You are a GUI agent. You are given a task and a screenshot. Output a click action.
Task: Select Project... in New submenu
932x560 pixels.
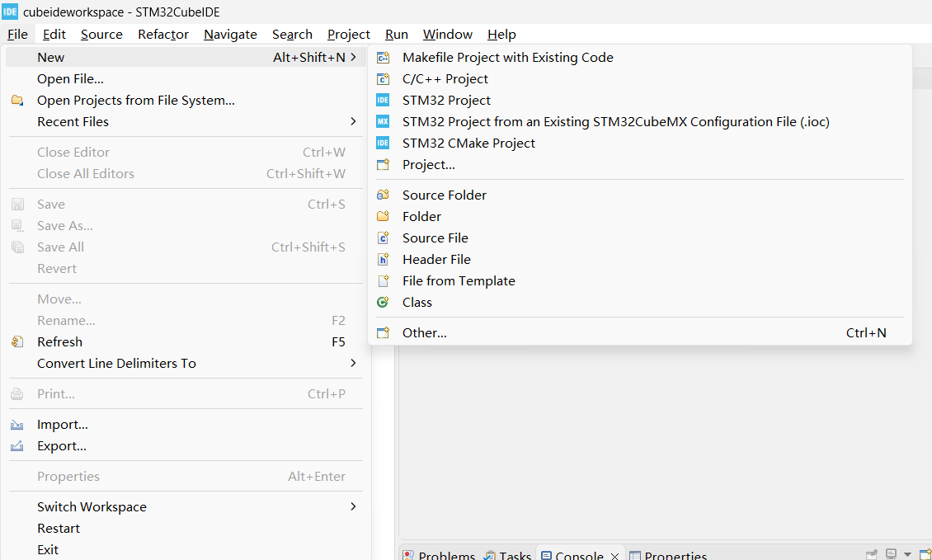[639, 165]
